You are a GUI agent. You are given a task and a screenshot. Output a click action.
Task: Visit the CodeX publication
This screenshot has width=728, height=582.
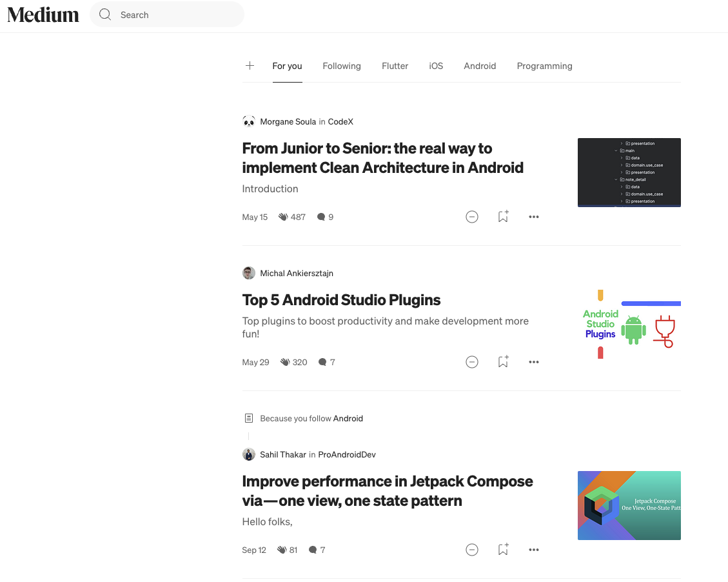point(340,122)
